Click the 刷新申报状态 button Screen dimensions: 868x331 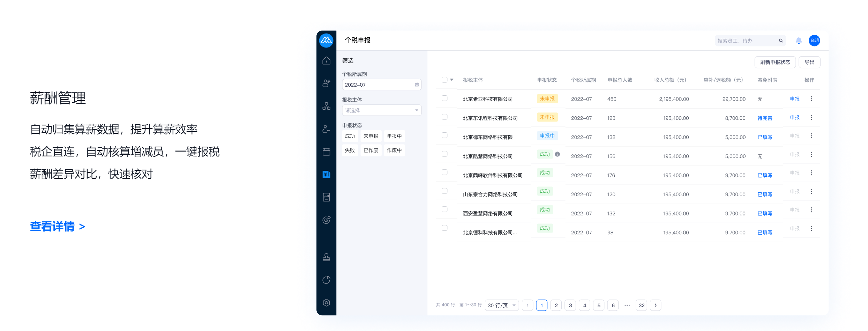coord(775,62)
